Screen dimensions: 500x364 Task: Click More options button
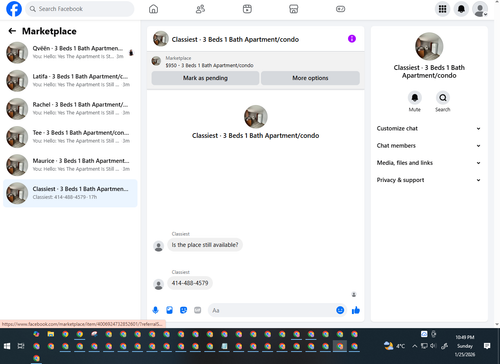pos(310,78)
